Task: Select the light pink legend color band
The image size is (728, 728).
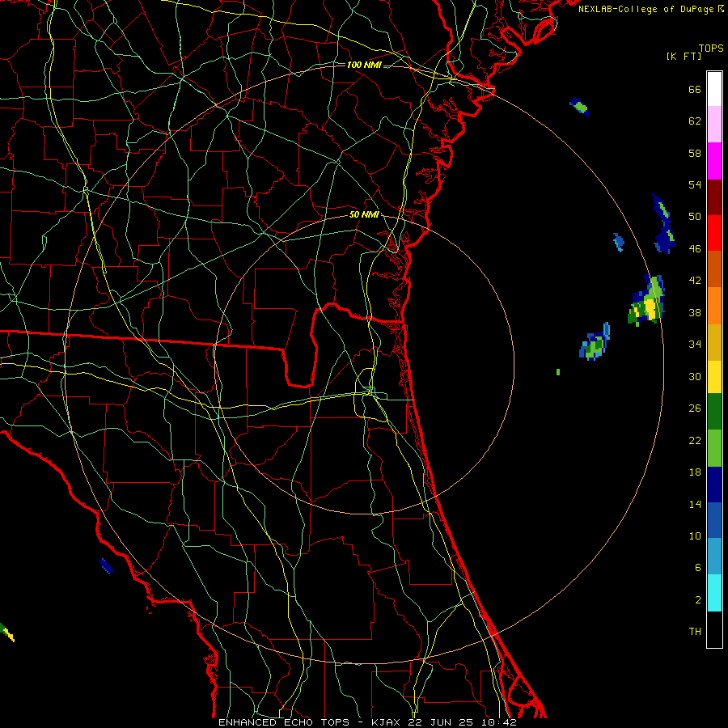Action: (714, 125)
